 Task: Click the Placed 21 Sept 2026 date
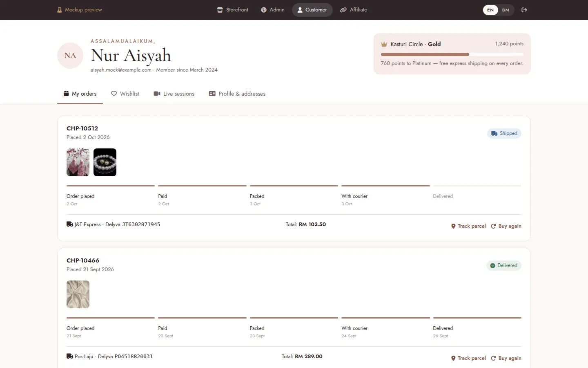(x=90, y=269)
